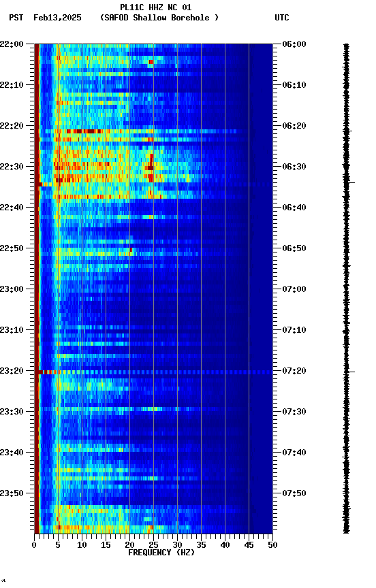Click the '(SAFOD Shallow Borehole )' subtitle
This screenshot has height=588, width=376.
[x=159, y=18]
